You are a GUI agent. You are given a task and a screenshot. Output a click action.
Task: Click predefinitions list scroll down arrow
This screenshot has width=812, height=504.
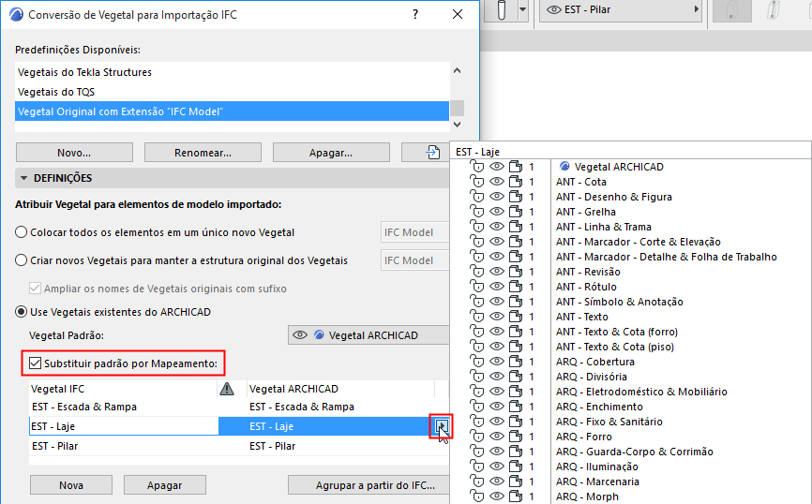point(457,125)
